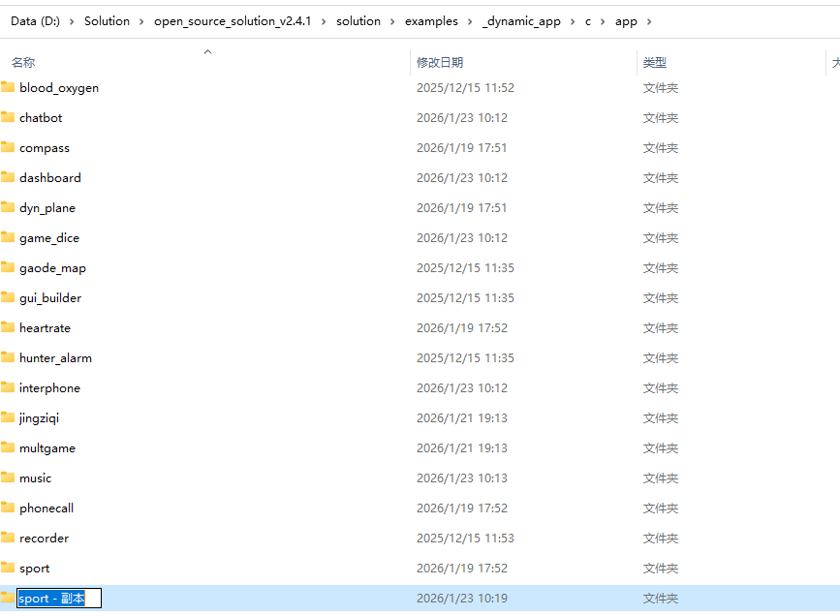Click 文件夹 type in the recorder row
This screenshot has height=616, width=840.
click(661, 538)
